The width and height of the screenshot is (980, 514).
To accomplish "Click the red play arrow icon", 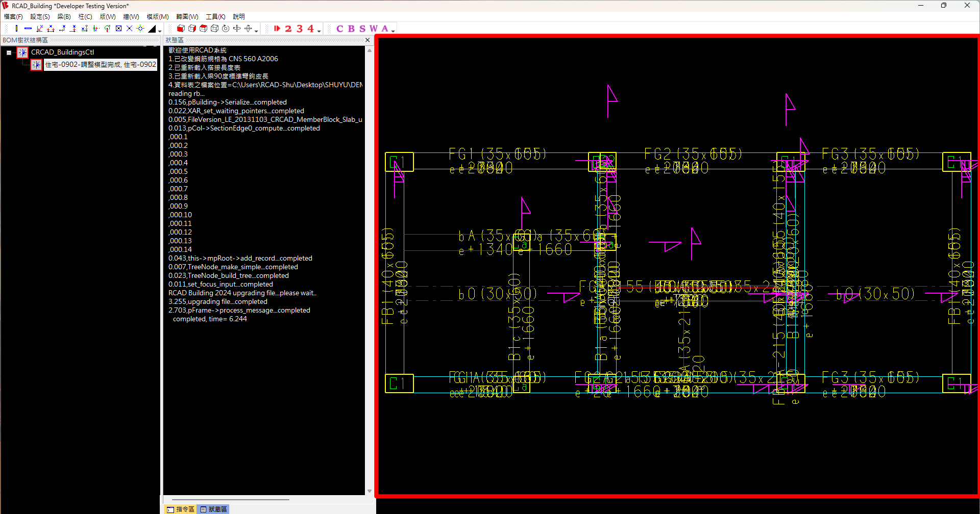I will [277, 29].
